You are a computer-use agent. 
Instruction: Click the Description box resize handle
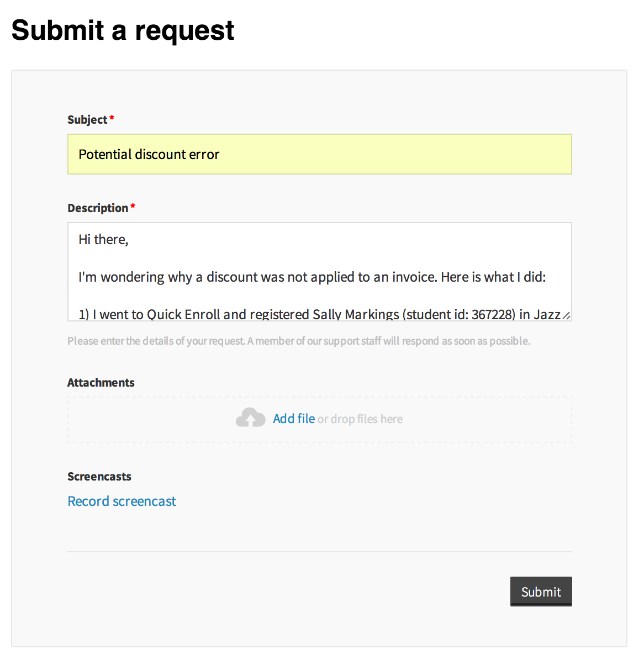pyautogui.click(x=566, y=315)
